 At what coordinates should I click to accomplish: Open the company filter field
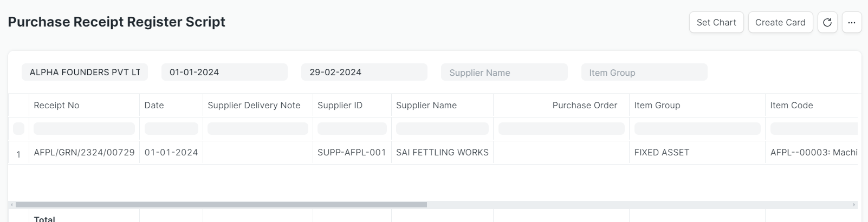[x=85, y=72]
